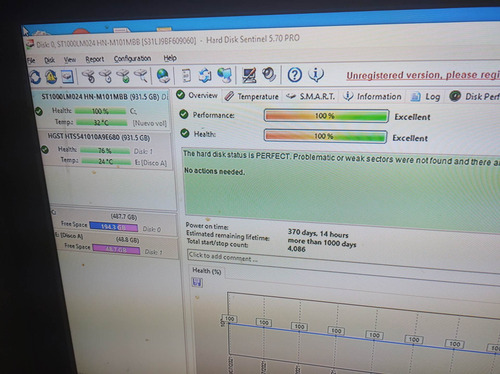The width and height of the screenshot is (500, 374).
Task: Click the blue info bubble icon
Action: click(316, 74)
